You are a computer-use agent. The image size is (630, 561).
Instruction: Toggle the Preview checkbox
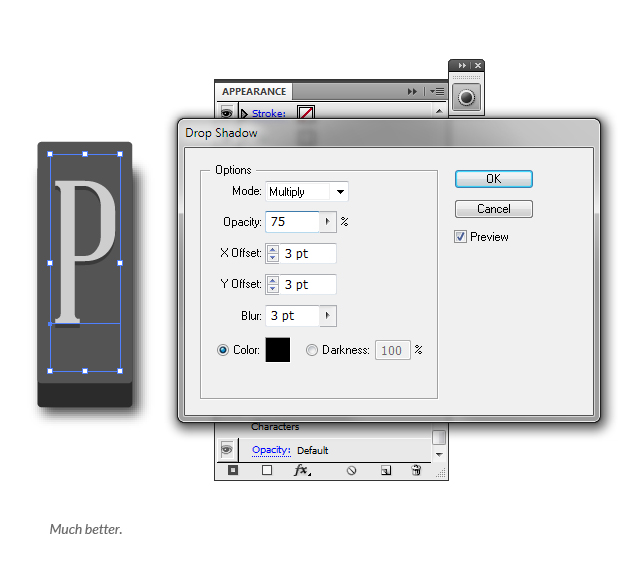(460, 237)
